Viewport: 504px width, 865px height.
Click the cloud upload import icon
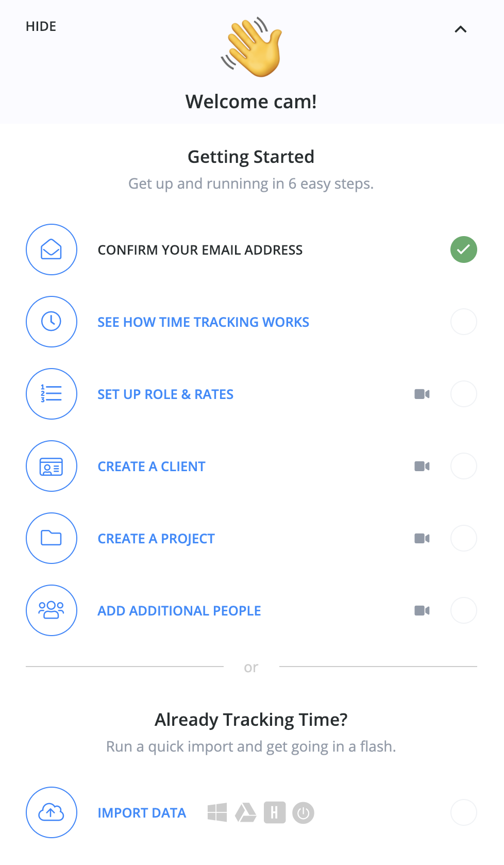coord(52,812)
